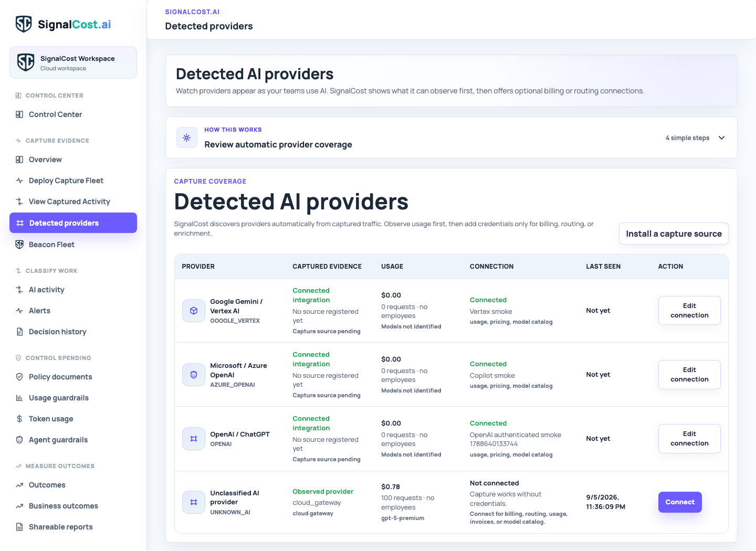Click the Beacon Fleet shield icon

pyautogui.click(x=19, y=245)
